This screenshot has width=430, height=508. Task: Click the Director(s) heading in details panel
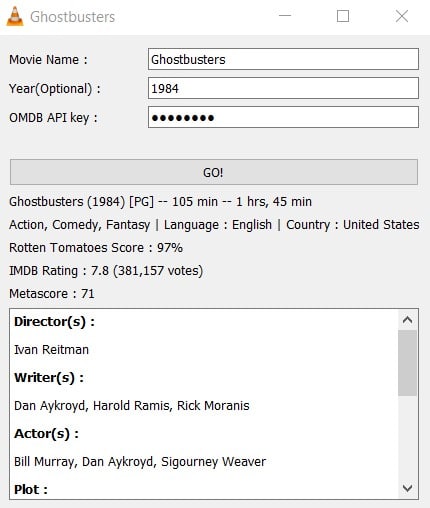click(x=54, y=322)
